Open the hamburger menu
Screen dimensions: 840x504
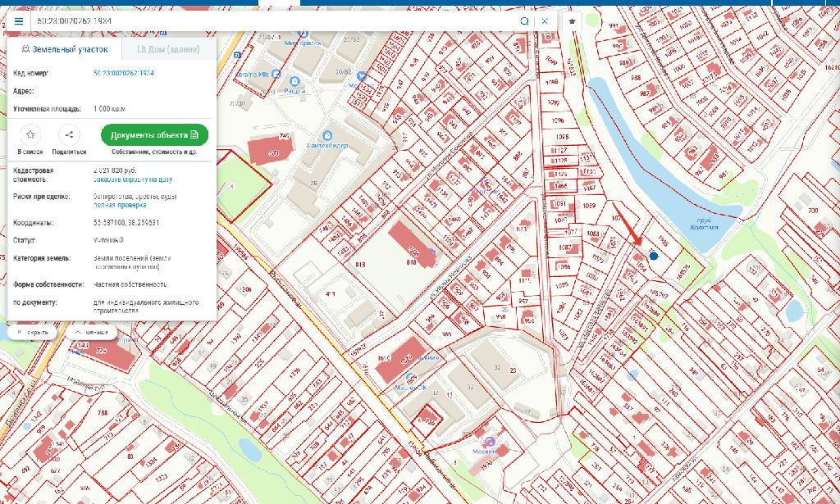19,20
